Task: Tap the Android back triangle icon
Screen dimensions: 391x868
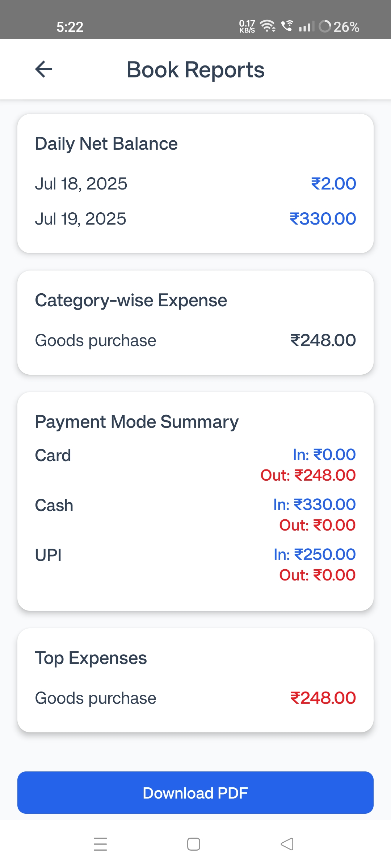Action: coord(287,844)
